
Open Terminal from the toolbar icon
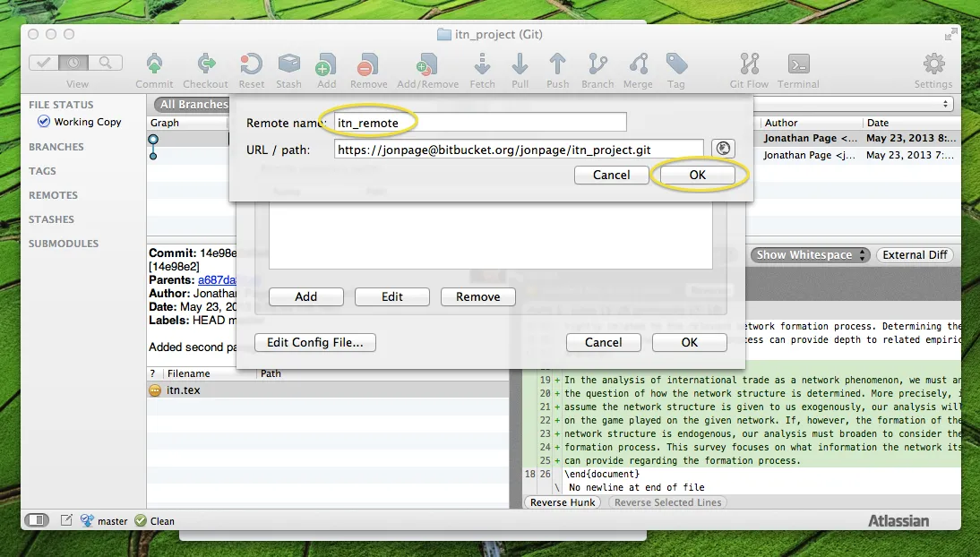[x=798, y=64]
